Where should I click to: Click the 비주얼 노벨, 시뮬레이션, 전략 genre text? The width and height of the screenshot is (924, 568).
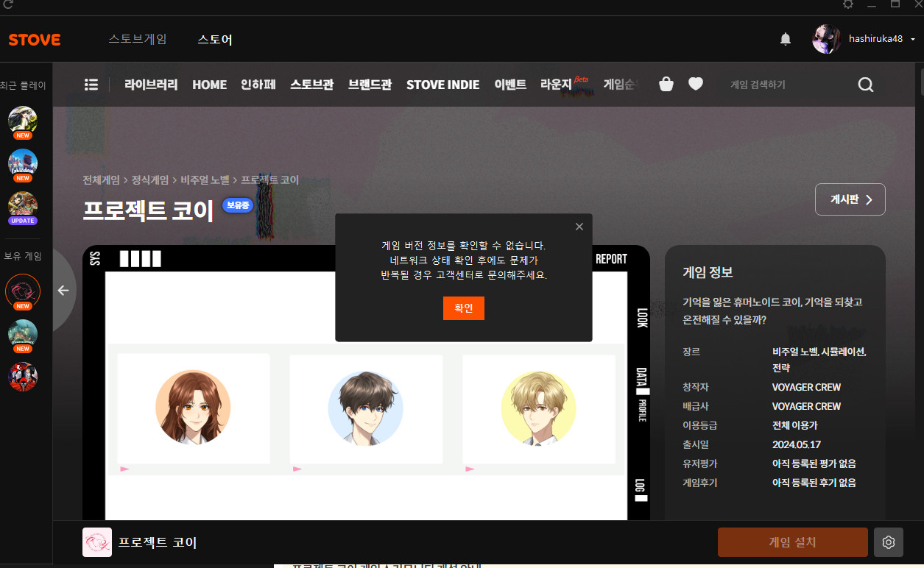click(819, 360)
